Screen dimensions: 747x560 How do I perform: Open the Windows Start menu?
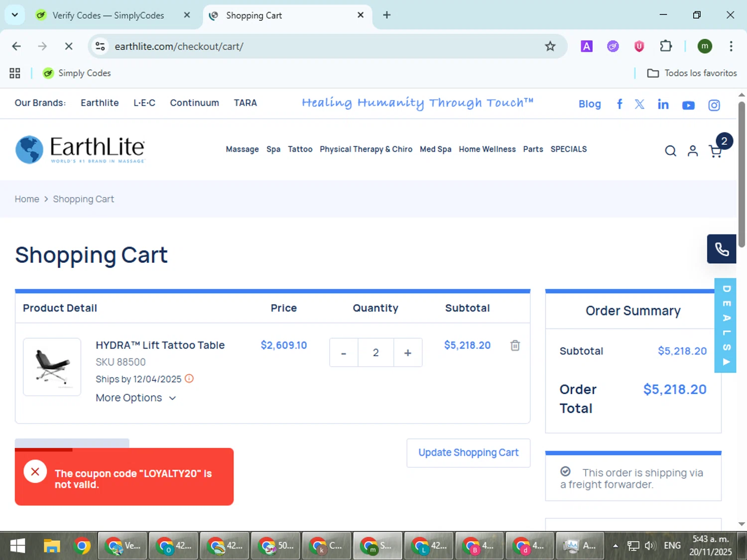17,546
